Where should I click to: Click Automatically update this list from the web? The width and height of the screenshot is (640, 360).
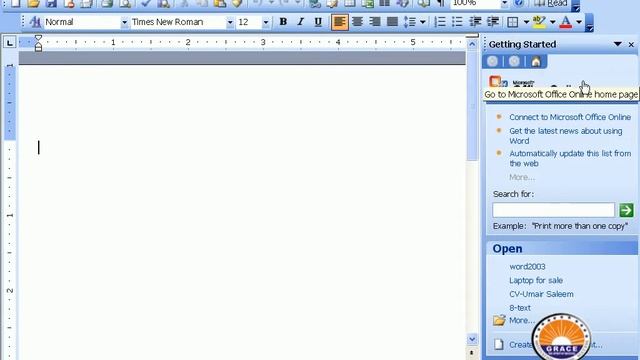click(570, 158)
